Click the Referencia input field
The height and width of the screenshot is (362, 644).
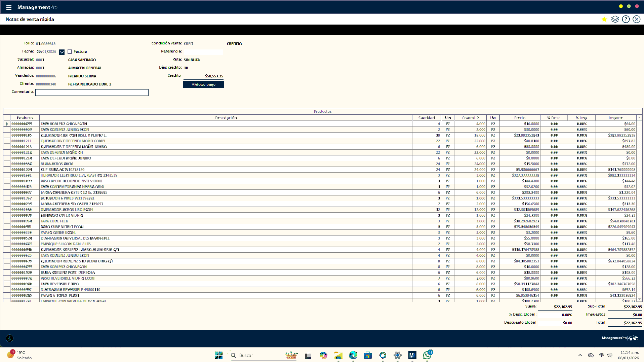tap(203, 52)
